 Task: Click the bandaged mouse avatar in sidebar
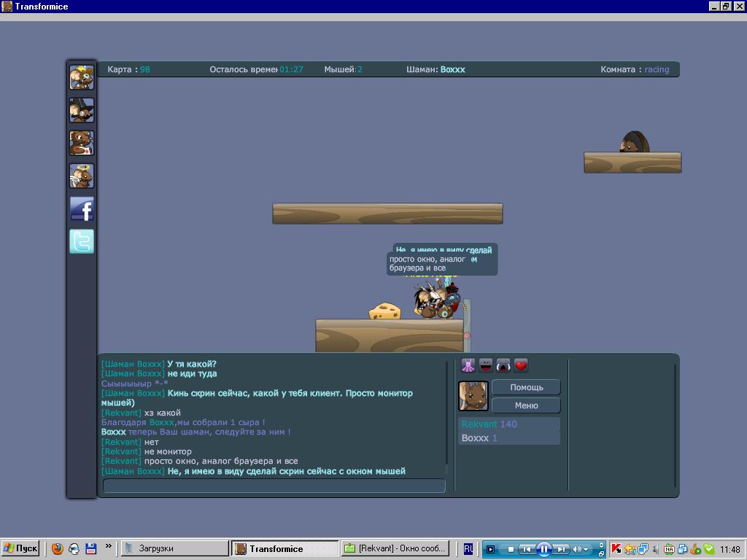[x=82, y=143]
